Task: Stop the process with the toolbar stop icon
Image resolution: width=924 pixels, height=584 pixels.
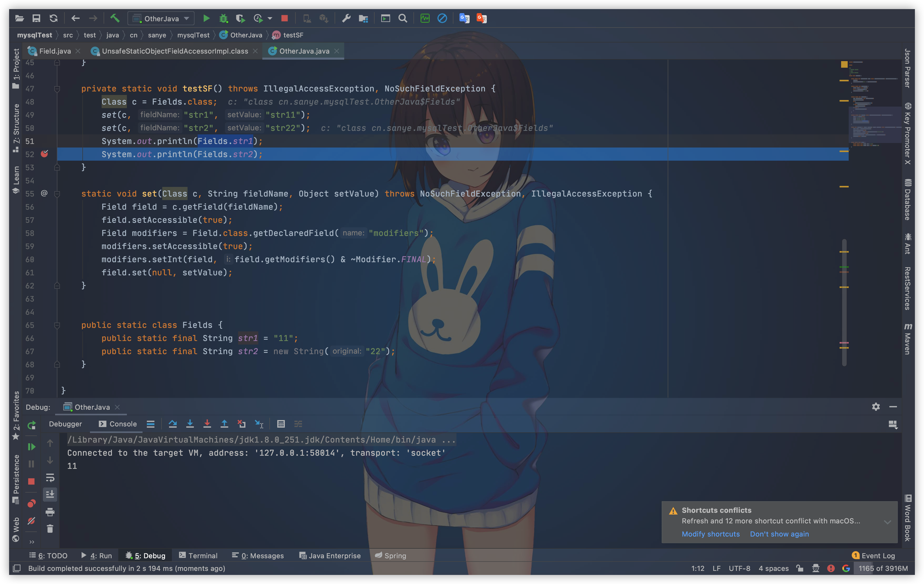Action: tap(284, 18)
